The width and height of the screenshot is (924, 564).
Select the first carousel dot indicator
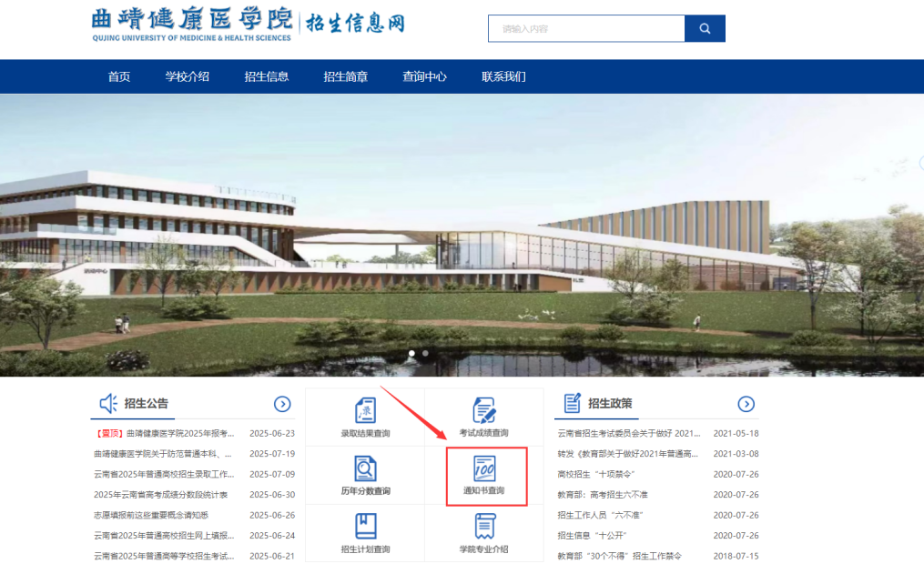(x=411, y=353)
